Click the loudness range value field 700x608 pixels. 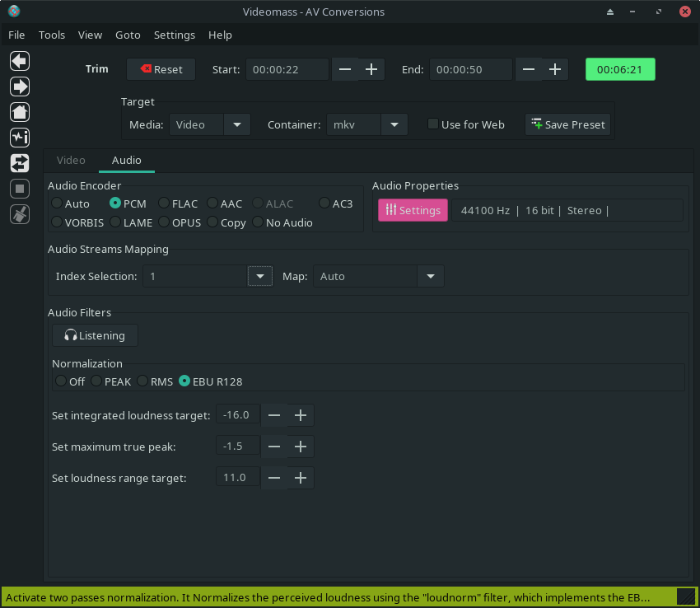[x=238, y=478]
